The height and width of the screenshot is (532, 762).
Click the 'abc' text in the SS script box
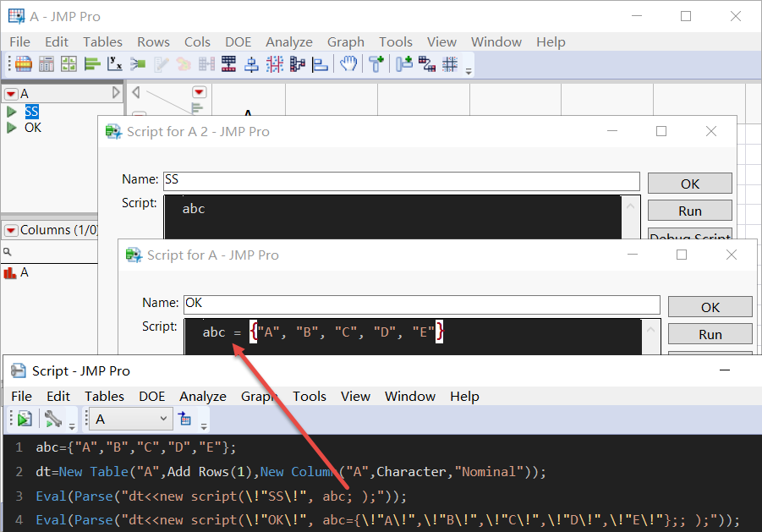[194, 209]
